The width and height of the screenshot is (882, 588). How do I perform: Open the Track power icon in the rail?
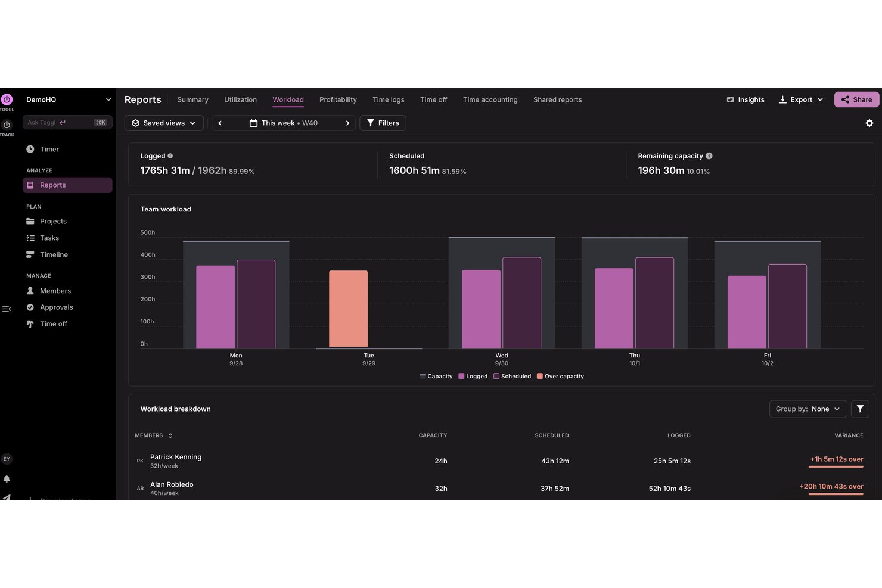(7, 125)
